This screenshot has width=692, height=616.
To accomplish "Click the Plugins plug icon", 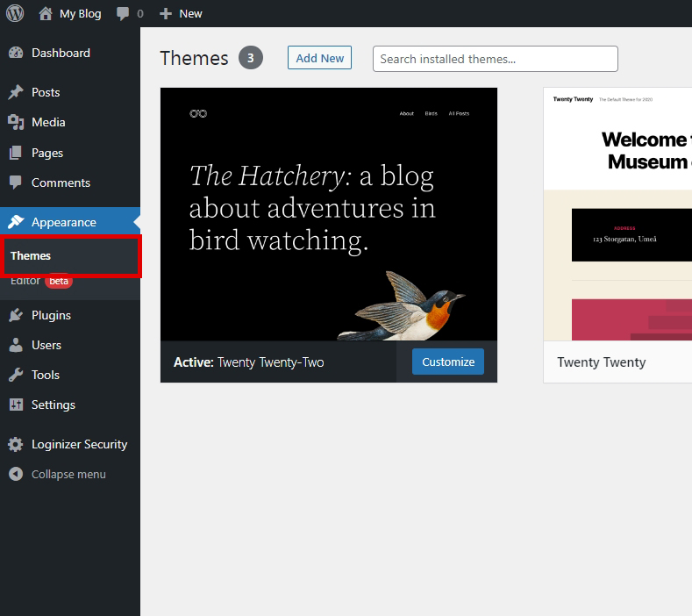I will point(16,315).
